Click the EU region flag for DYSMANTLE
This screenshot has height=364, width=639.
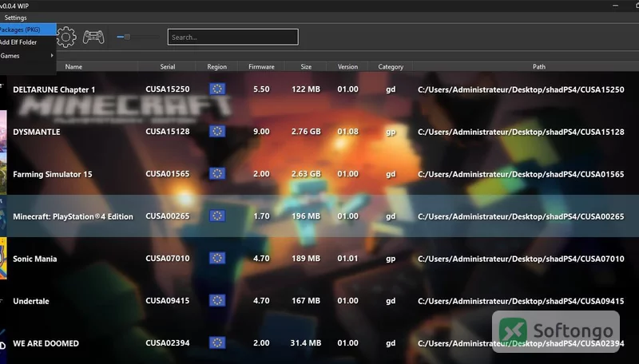tap(217, 131)
